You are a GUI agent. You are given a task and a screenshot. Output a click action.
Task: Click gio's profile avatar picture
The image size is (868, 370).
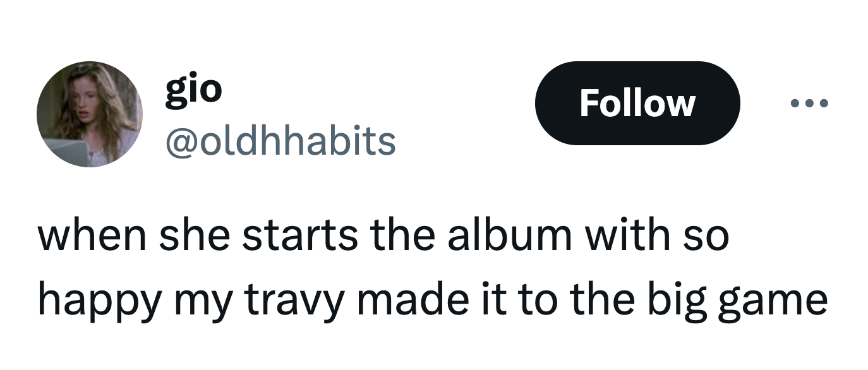coord(90,114)
